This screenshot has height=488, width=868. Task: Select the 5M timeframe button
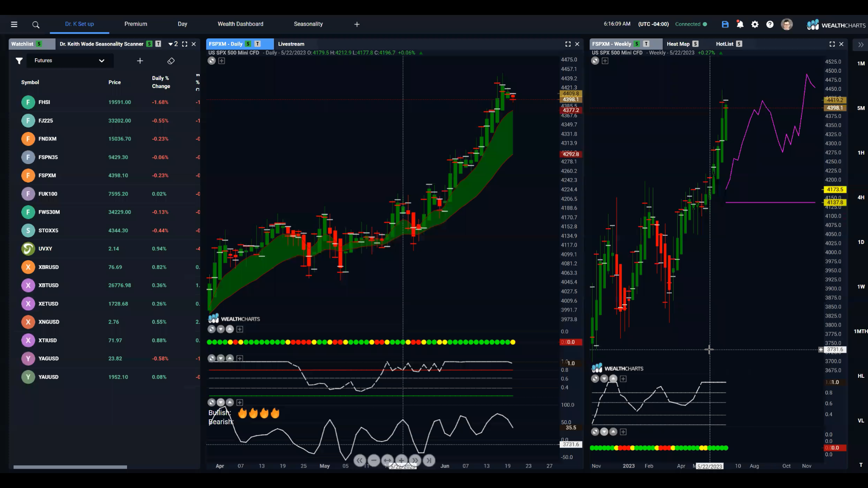(861, 108)
